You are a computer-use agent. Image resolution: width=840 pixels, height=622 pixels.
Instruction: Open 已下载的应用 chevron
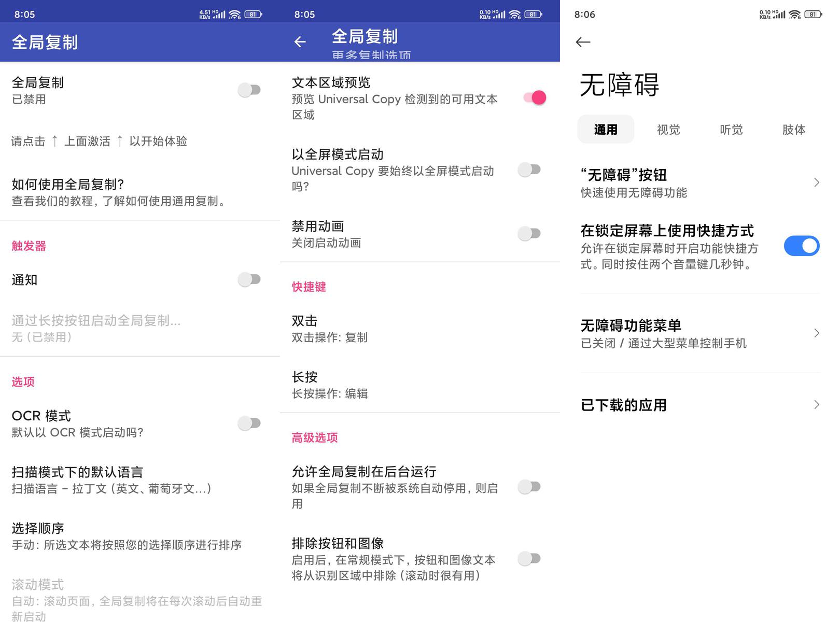[817, 404]
